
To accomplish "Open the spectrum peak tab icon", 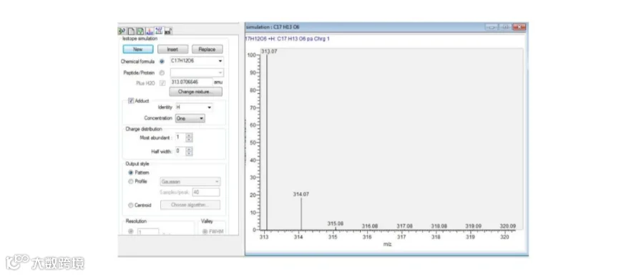I will point(150,32).
